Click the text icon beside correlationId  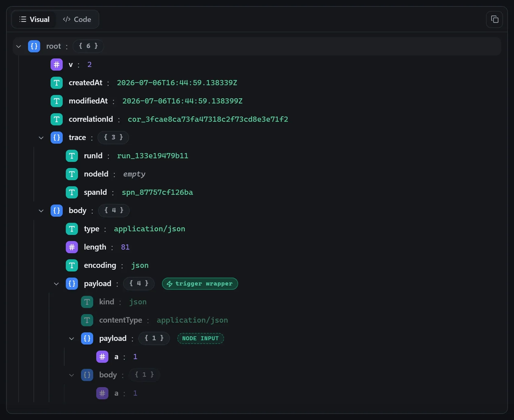click(57, 119)
